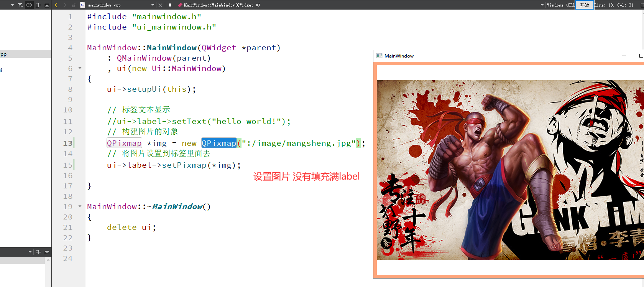Click the 开始 button
The height and width of the screenshot is (287, 644).
point(584,5)
